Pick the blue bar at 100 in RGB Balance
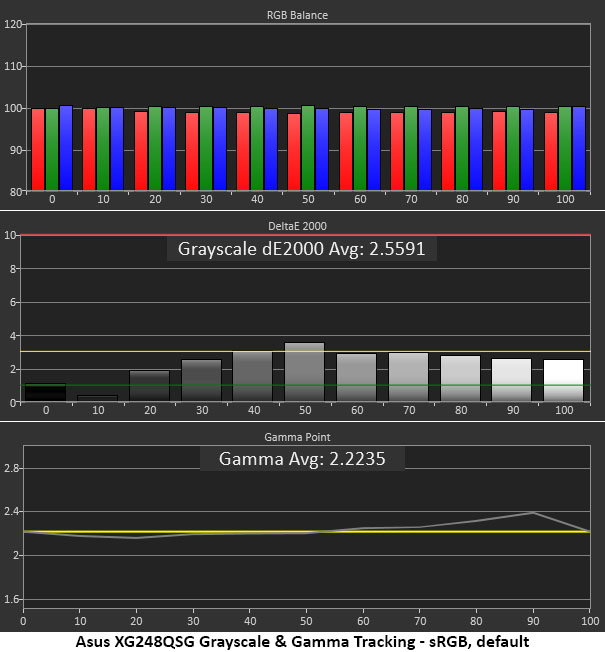The height and width of the screenshot is (652, 605). (579, 149)
